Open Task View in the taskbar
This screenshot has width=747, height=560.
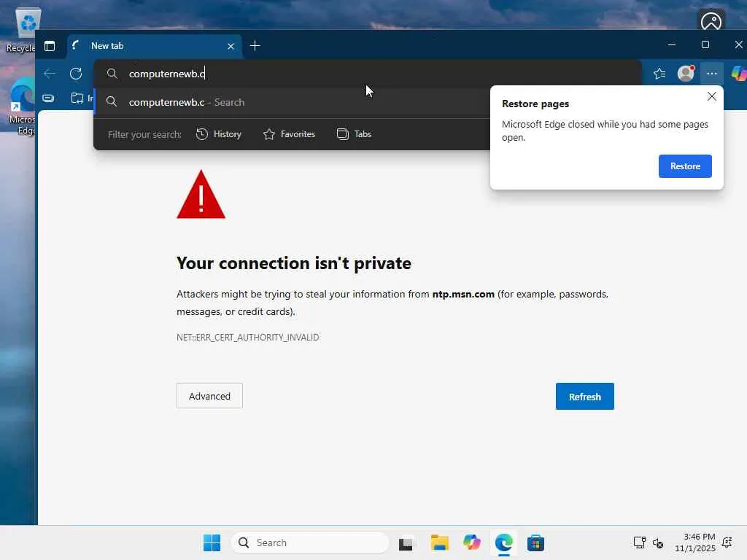pyautogui.click(x=406, y=543)
